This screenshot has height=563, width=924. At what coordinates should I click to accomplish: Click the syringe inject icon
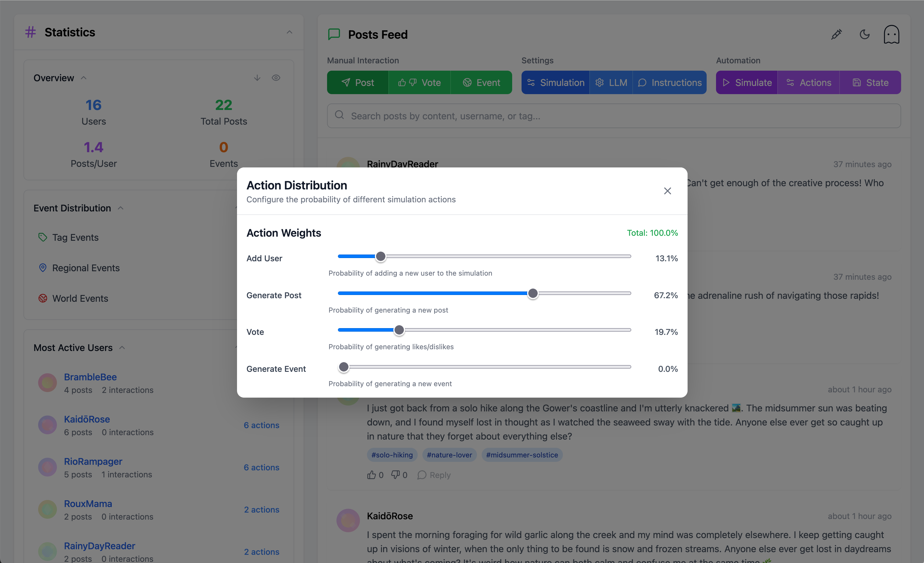click(836, 35)
